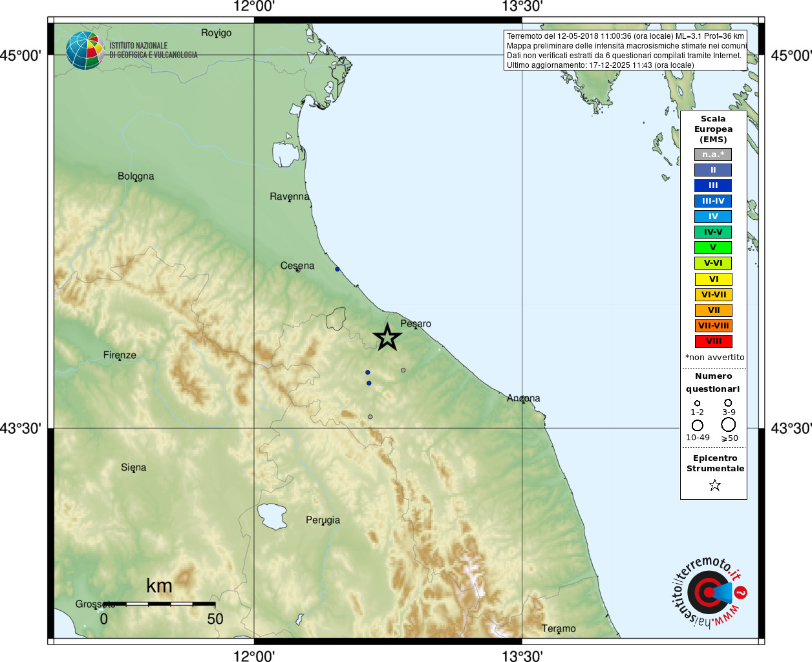The height and width of the screenshot is (662, 812).
Task: Select the intensity II legend swatch
Action: 713,170
